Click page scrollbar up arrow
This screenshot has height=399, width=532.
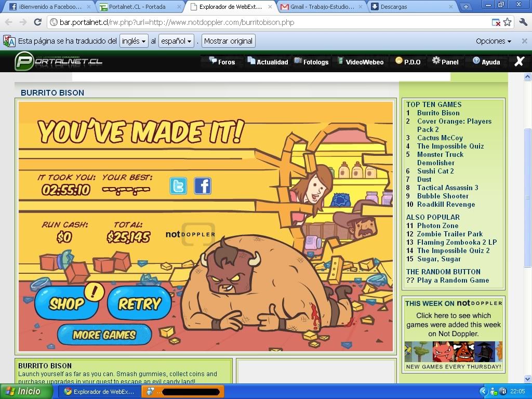(527, 77)
